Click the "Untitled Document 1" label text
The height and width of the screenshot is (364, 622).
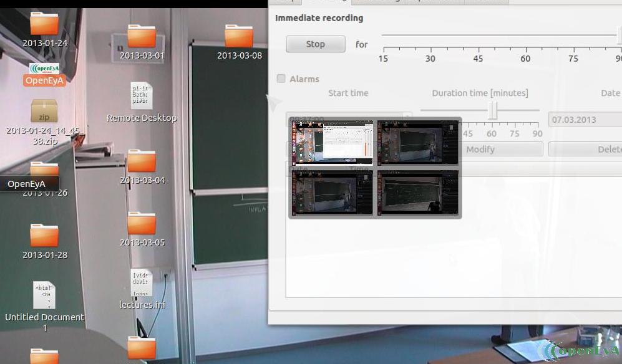(x=44, y=322)
